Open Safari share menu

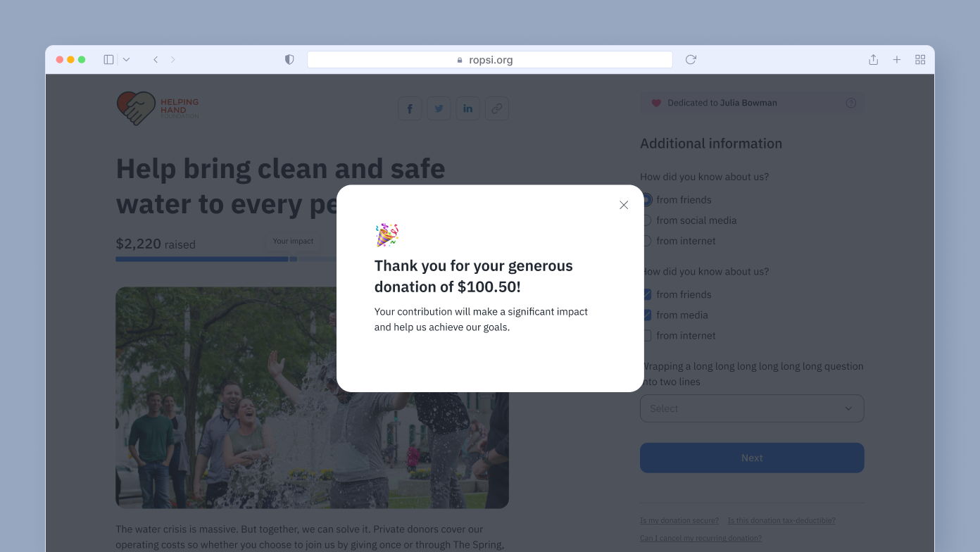[x=873, y=60]
